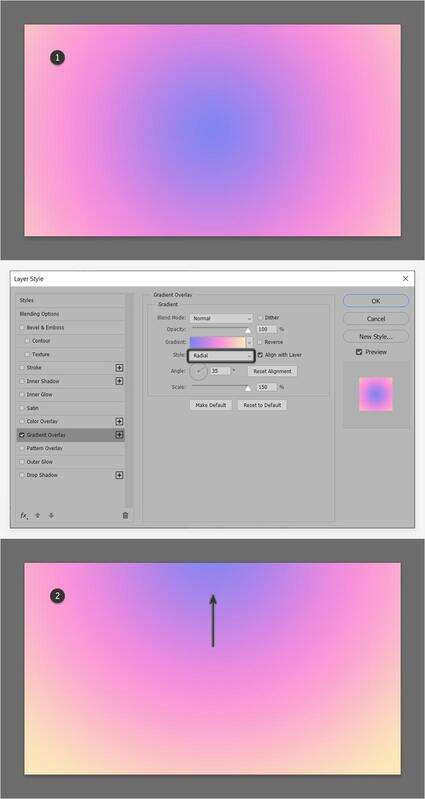Add another Inner Shadow plus icon

pos(119,381)
